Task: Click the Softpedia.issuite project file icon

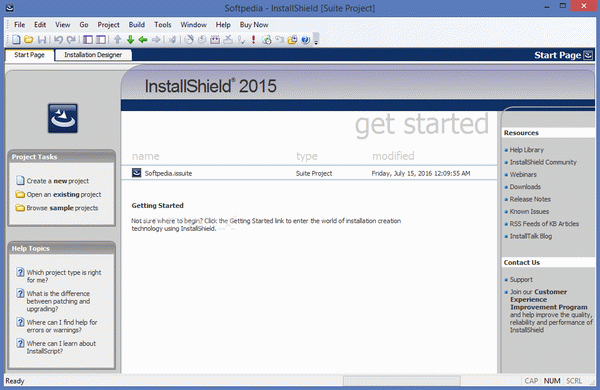Action: tap(136, 173)
